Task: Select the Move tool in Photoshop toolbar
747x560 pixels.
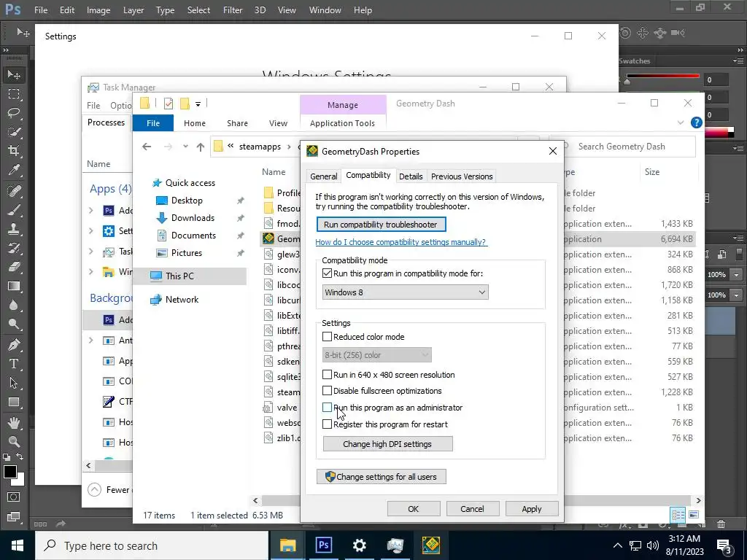Action: click(14, 75)
